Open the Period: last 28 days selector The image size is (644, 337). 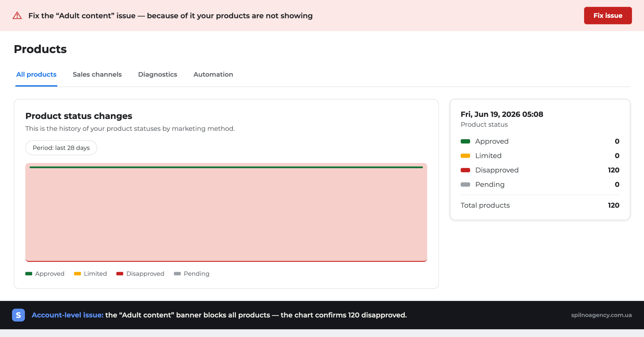tap(61, 148)
